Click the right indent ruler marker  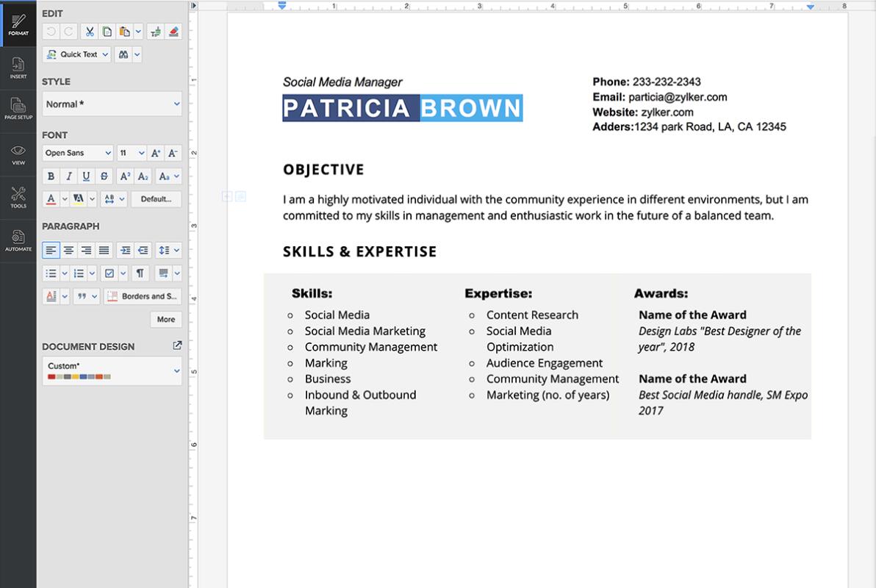[x=810, y=7]
